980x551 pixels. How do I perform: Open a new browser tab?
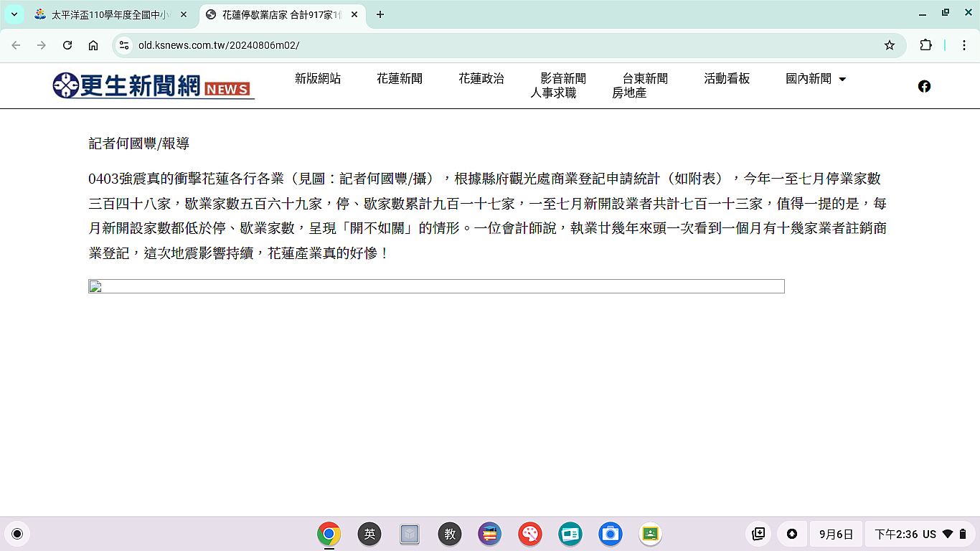pos(380,14)
